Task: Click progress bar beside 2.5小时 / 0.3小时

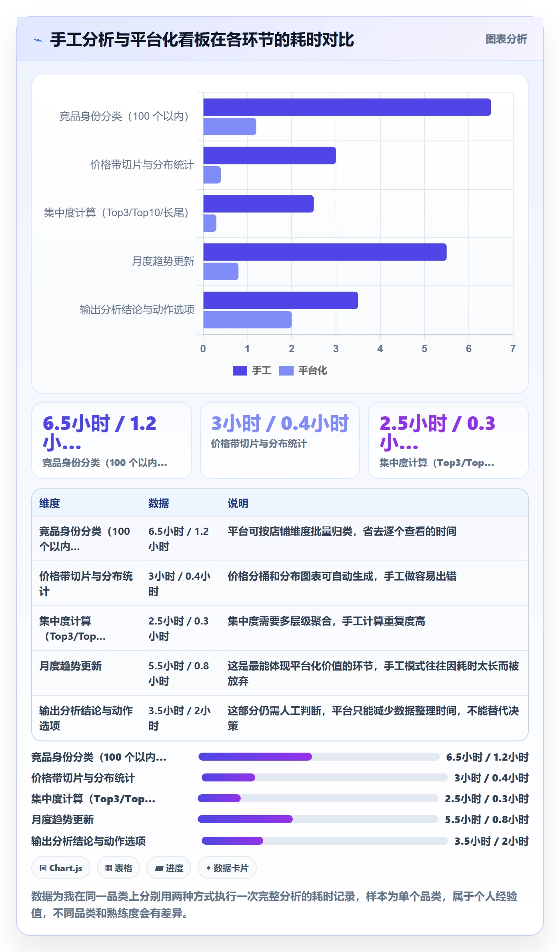Action: 318,798
